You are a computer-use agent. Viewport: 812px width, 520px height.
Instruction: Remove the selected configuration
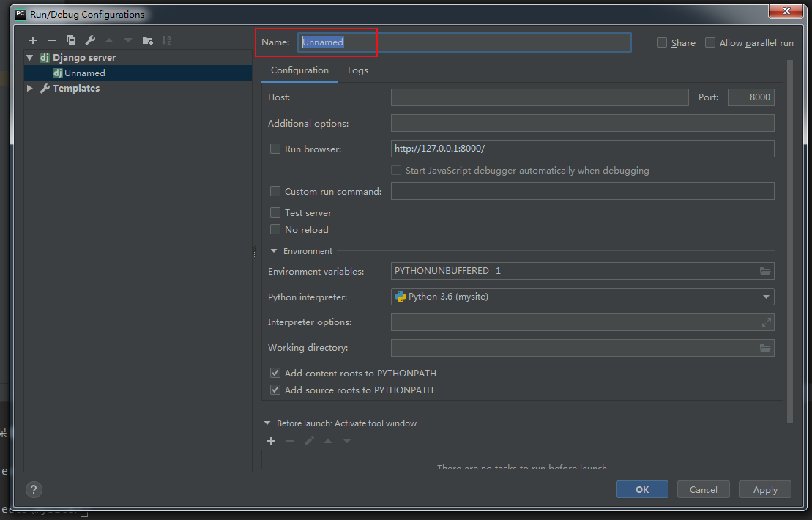[51, 40]
